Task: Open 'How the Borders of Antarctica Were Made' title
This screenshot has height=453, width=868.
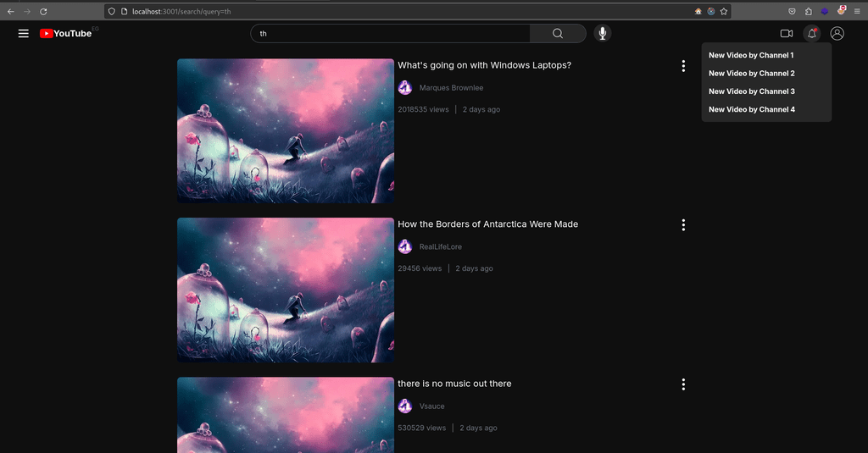Action: point(487,224)
